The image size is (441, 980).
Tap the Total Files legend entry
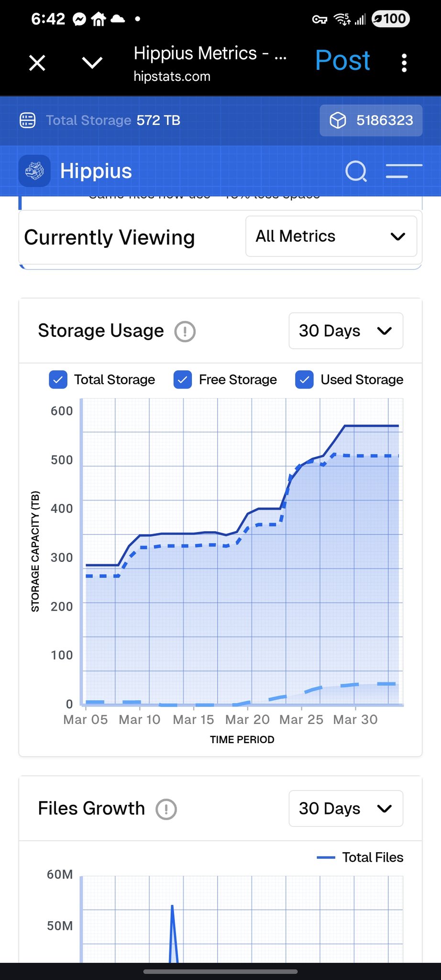pos(360,857)
